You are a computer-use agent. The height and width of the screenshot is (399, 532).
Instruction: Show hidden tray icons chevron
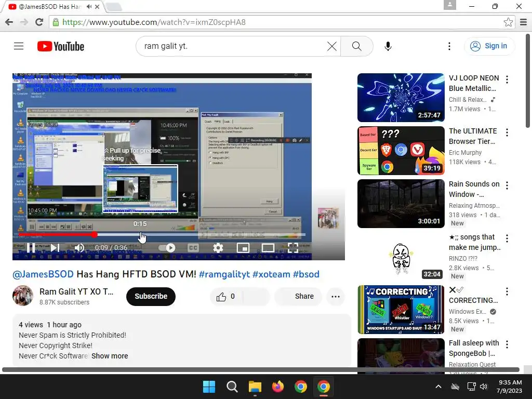438,387
